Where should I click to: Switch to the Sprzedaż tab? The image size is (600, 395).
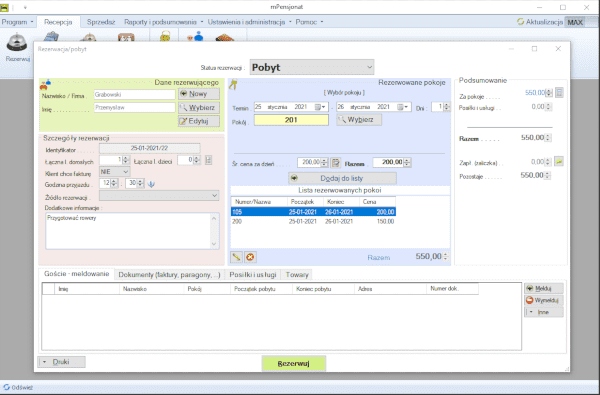pos(101,22)
